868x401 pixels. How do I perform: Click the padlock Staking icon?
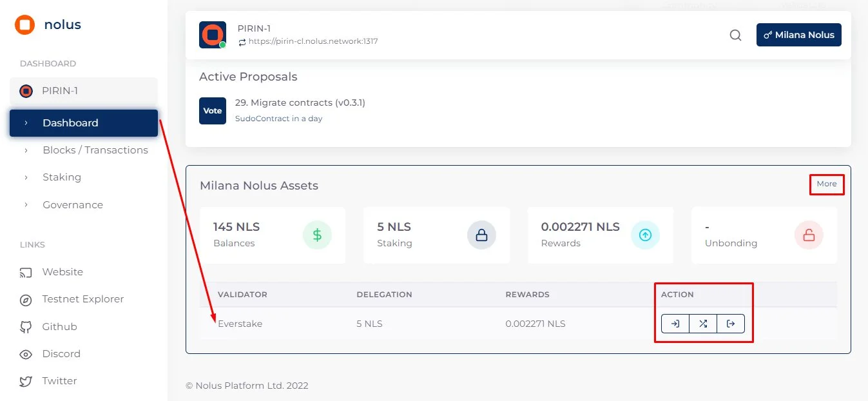click(x=481, y=235)
